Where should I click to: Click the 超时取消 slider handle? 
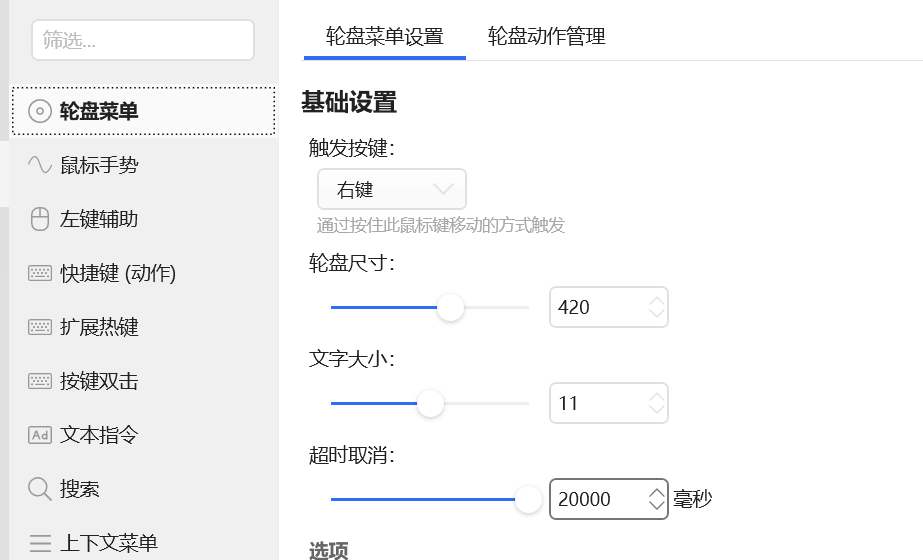click(x=528, y=499)
